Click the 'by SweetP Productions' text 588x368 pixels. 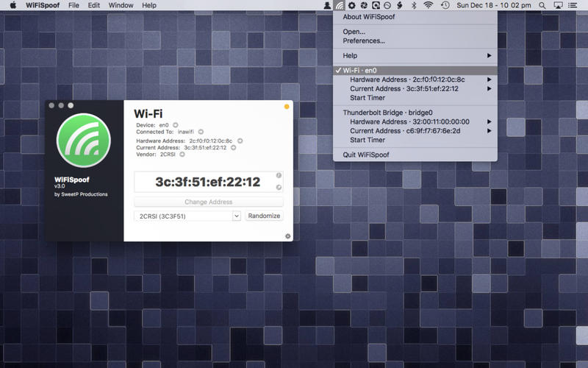click(x=81, y=194)
